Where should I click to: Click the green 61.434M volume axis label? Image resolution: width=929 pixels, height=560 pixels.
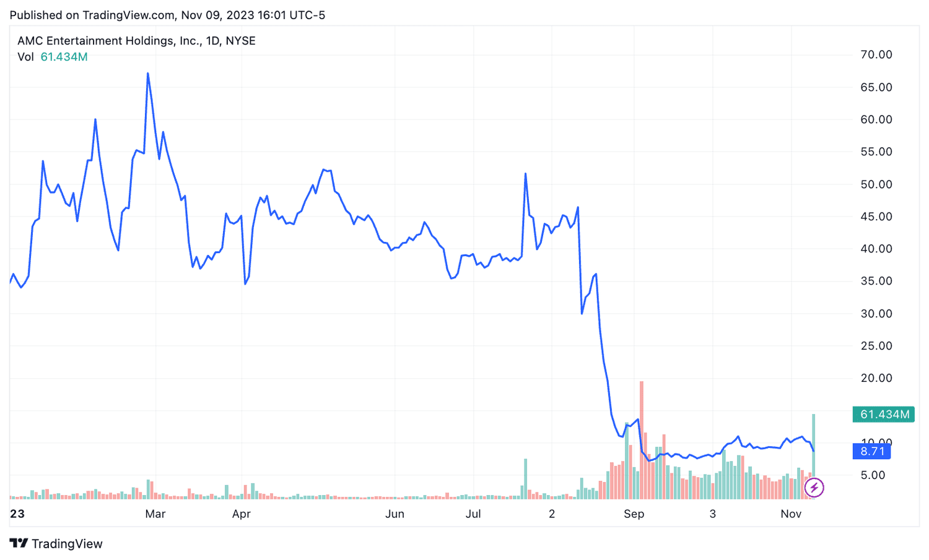coord(884,414)
